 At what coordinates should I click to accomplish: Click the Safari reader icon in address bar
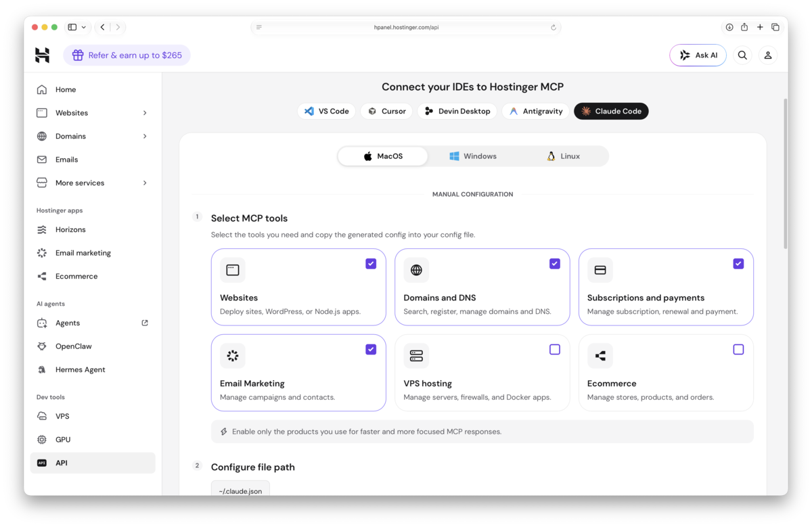259,28
